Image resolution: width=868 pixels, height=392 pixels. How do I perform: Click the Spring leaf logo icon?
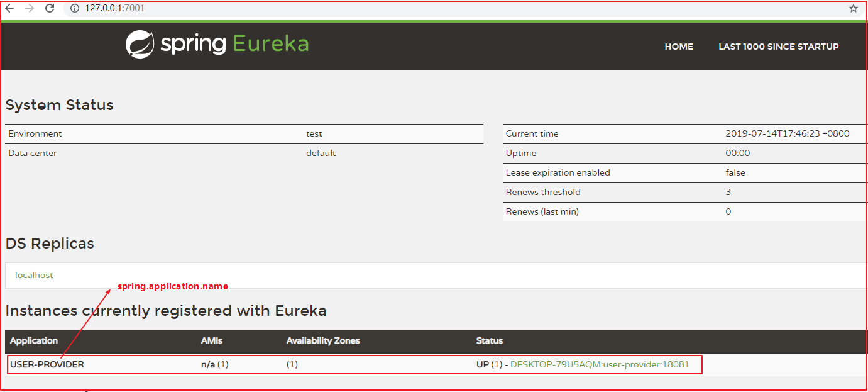pos(140,45)
